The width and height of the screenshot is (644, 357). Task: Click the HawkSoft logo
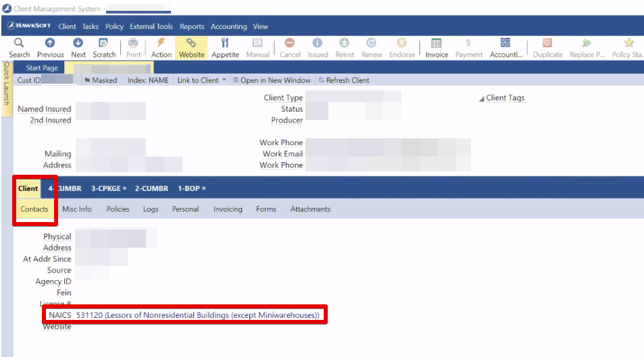tap(29, 26)
